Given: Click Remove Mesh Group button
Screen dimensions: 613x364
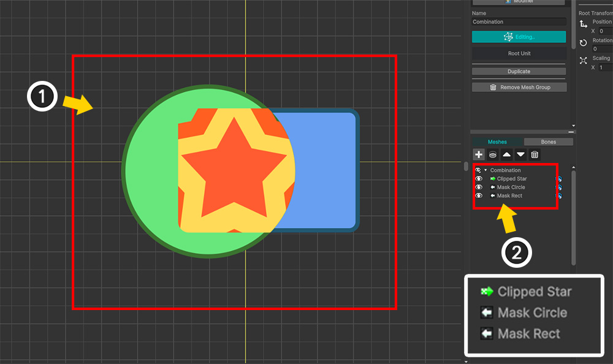Looking at the screenshot, I should click(519, 87).
